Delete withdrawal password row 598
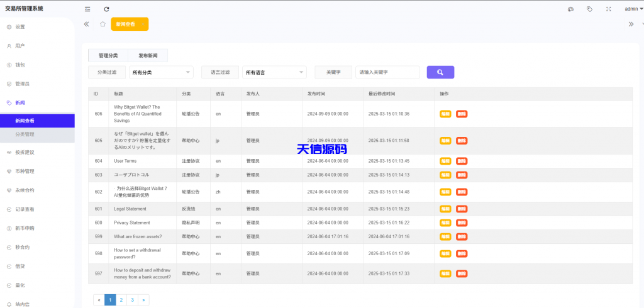The height and width of the screenshot is (308, 644). coord(462,254)
